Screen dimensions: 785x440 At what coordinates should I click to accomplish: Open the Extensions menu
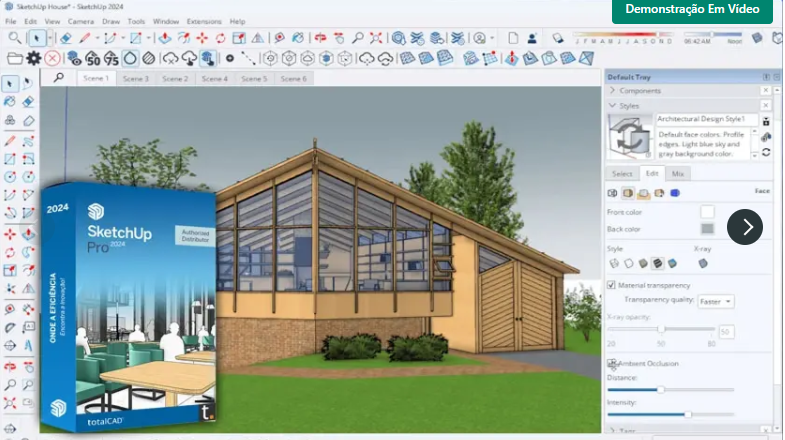pos(204,21)
